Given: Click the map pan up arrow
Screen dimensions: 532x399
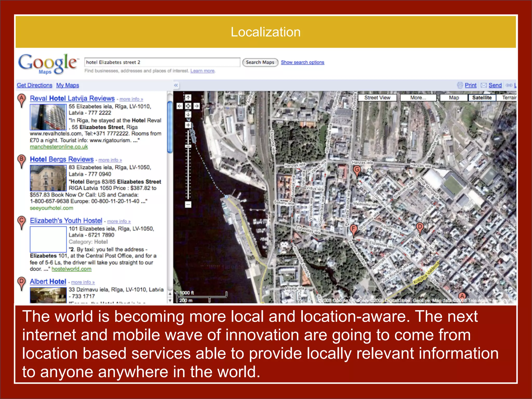Looking at the screenshot, I should point(188,98).
